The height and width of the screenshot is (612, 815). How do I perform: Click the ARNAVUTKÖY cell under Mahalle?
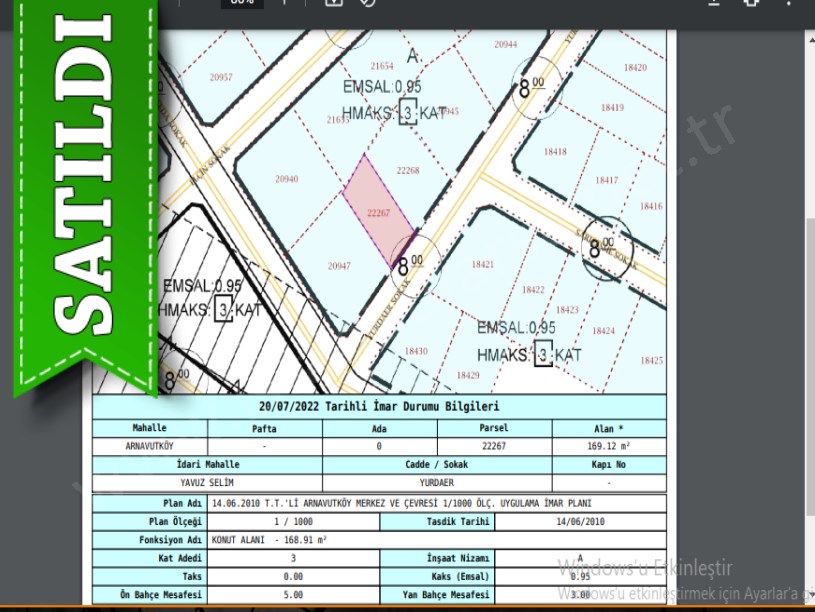pos(151,447)
